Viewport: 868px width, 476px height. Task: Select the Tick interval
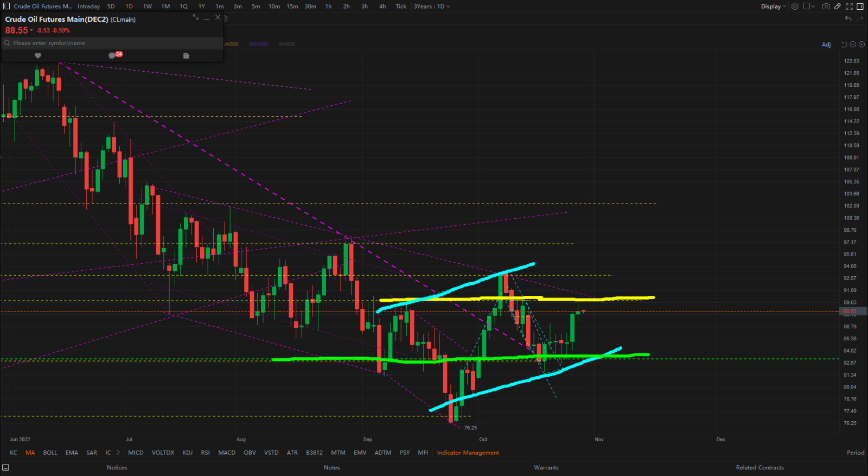coord(401,7)
